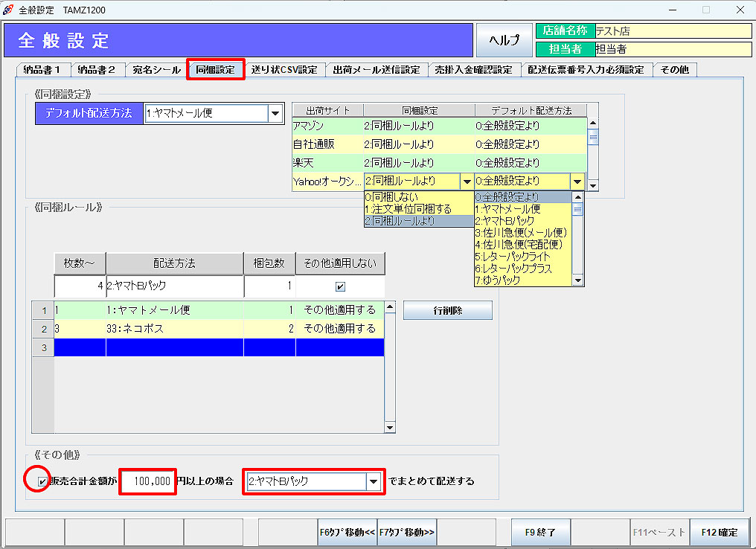This screenshot has height=549, width=756.
Task: Open the Yahoo!オークション 同梱設定 dropdown arrow
Action: click(x=467, y=181)
